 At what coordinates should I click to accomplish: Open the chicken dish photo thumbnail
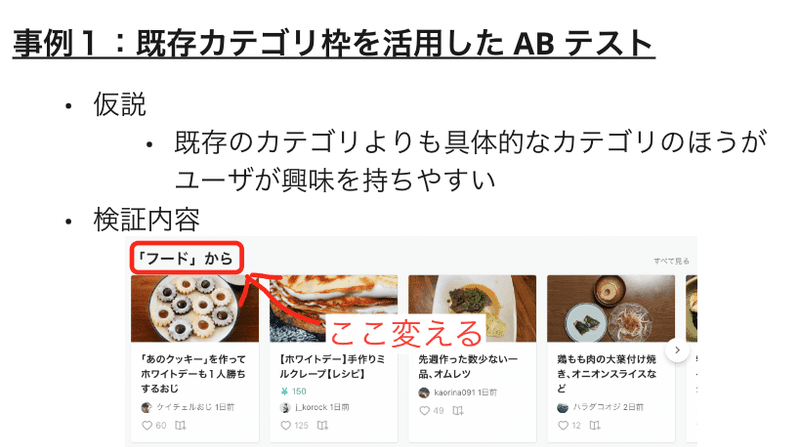[x=611, y=309]
